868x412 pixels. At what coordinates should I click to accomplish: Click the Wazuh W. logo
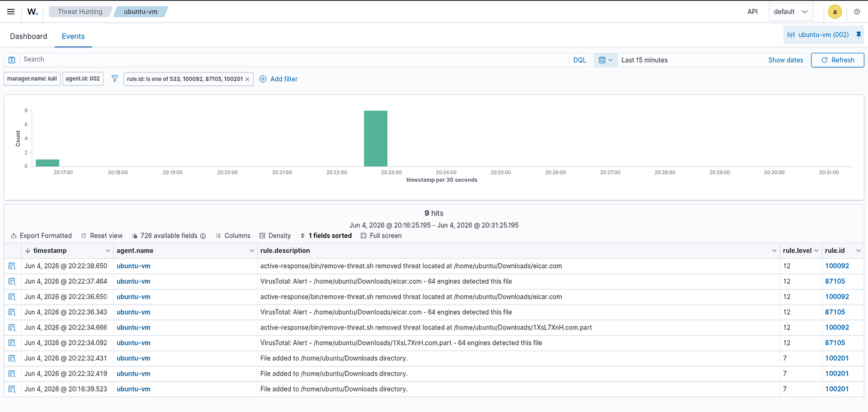[33, 11]
